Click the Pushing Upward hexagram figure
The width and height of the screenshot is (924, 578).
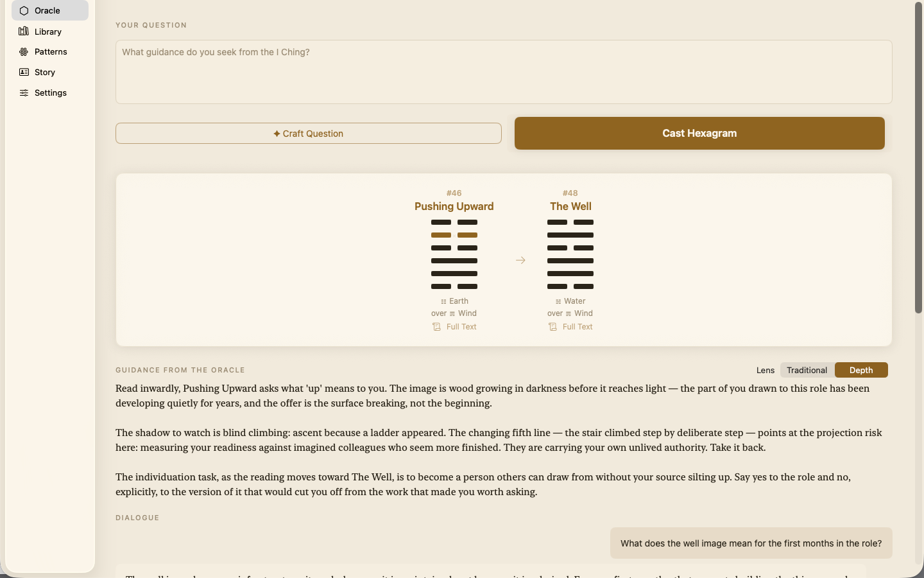click(x=454, y=254)
